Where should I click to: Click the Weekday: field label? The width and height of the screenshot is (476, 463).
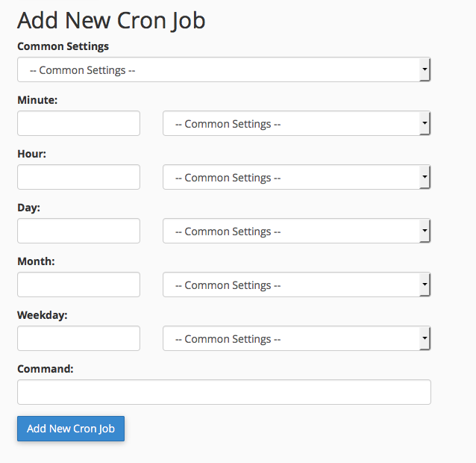43,315
